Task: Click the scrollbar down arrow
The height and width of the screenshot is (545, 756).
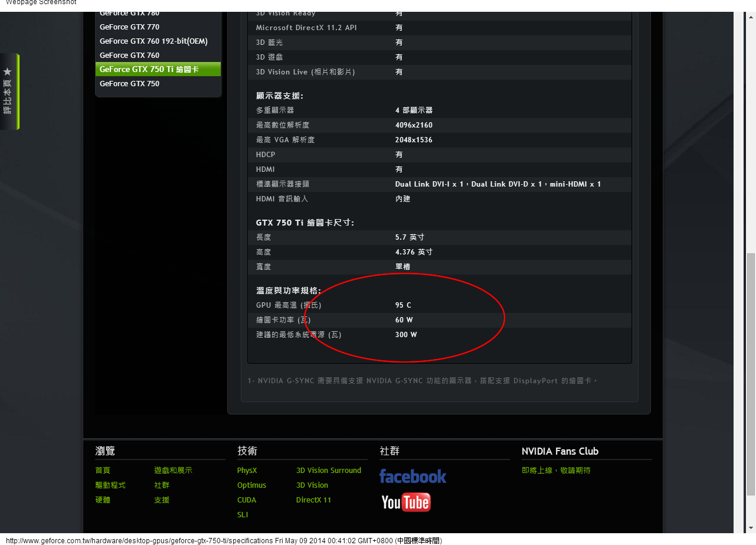Action: pos(751,528)
